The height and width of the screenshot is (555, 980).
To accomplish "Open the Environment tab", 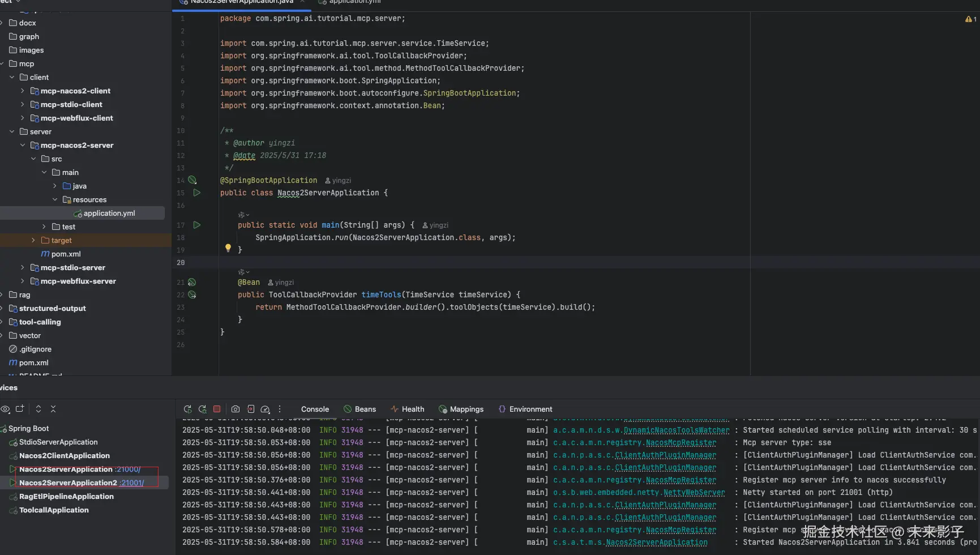I will [x=525, y=409].
